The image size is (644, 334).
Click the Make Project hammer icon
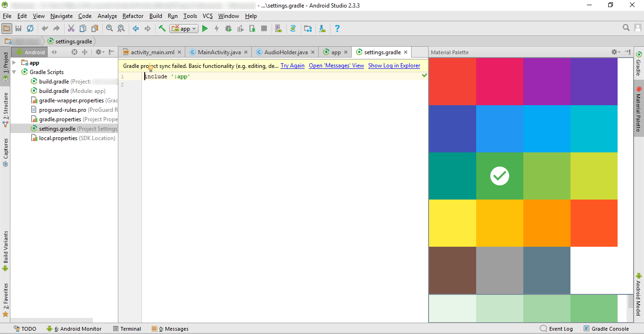(x=162, y=28)
